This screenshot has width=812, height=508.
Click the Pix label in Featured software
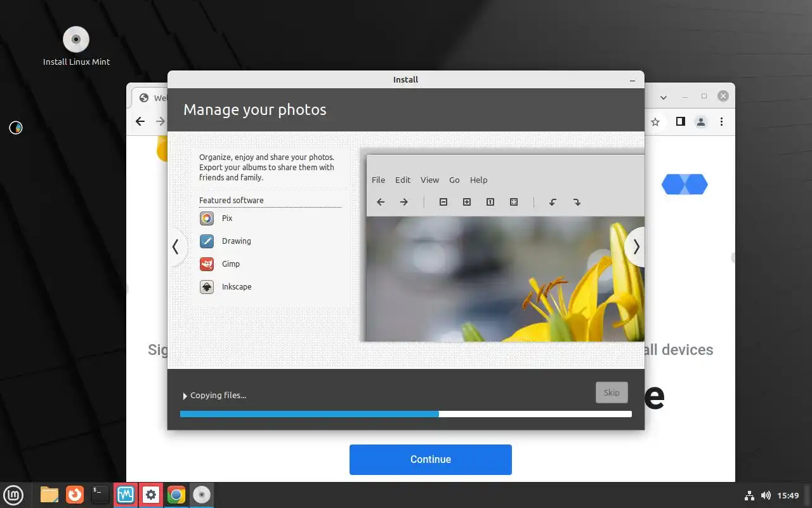(227, 218)
